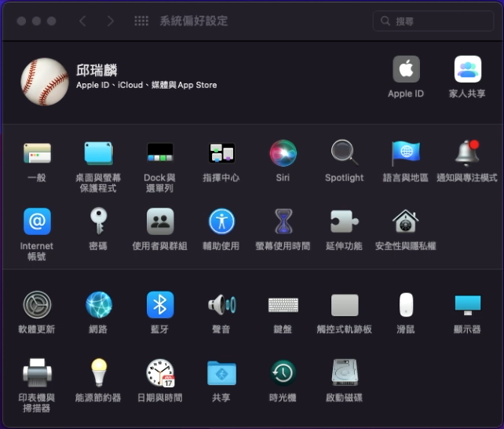The width and height of the screenshot is (504, 429).
Task: Go forward with the right chevron
Action: click(x=111, y=21)
